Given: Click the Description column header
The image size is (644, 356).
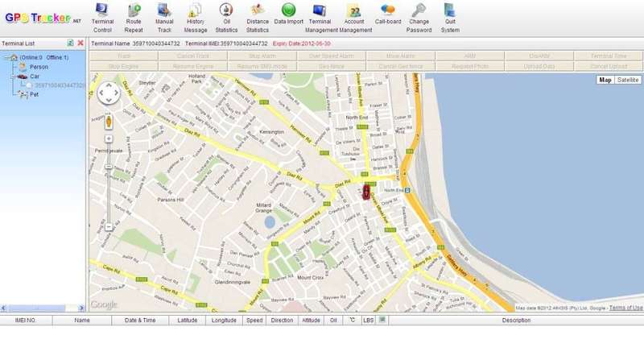Looking at the screenshot, I should click(x=516, y=321).
